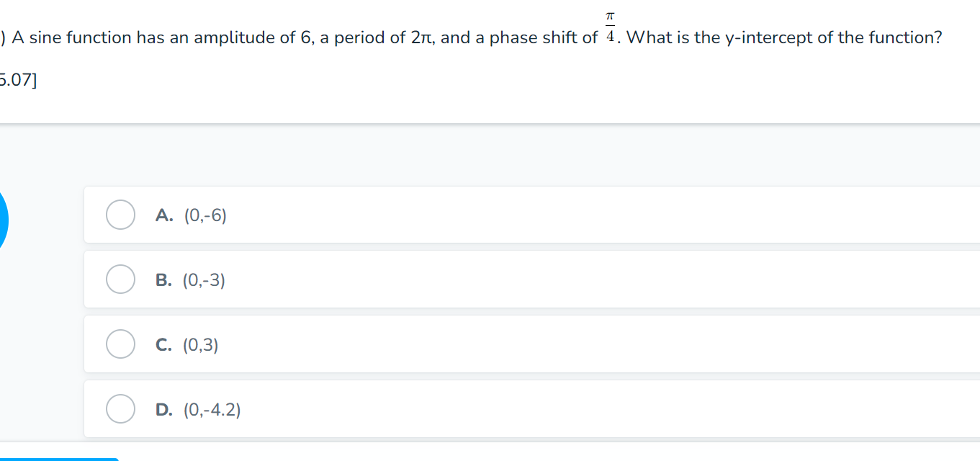Click the bold letter label D.
Viewport: 980px width, 461px height.
coord(163,409)
